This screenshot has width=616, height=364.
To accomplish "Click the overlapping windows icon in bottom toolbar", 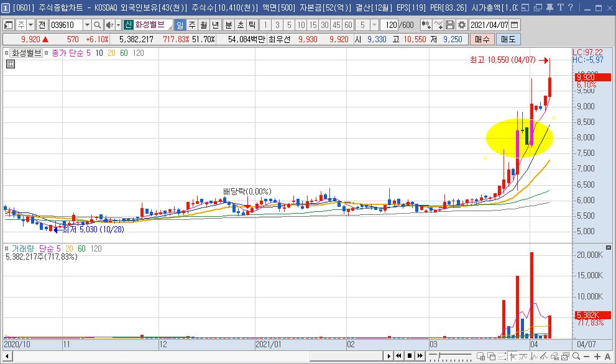I will tap(491, 356).
